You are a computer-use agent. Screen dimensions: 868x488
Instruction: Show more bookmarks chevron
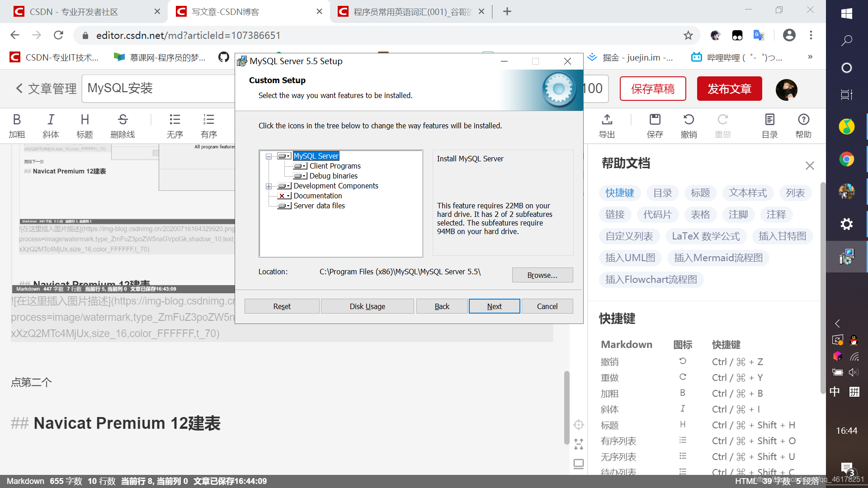[810, 57]
